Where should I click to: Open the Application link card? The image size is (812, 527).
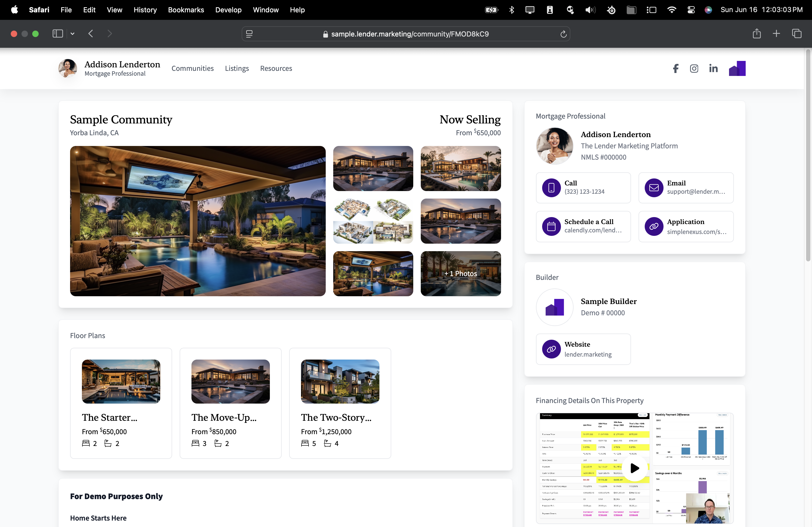click(686, 226)
